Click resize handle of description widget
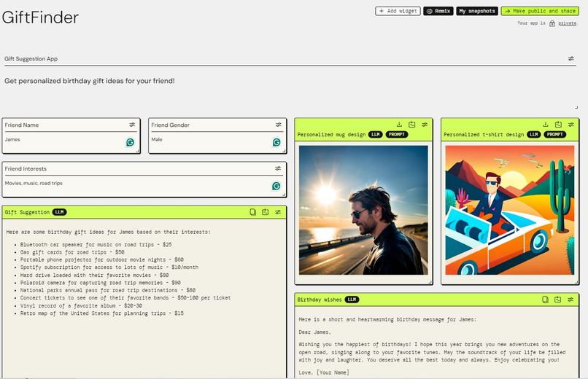 pyautogui.click(x=576, y=107)
